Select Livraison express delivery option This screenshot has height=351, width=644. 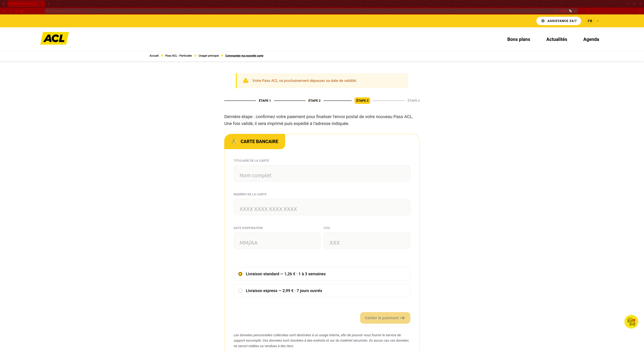coord(240,291)
